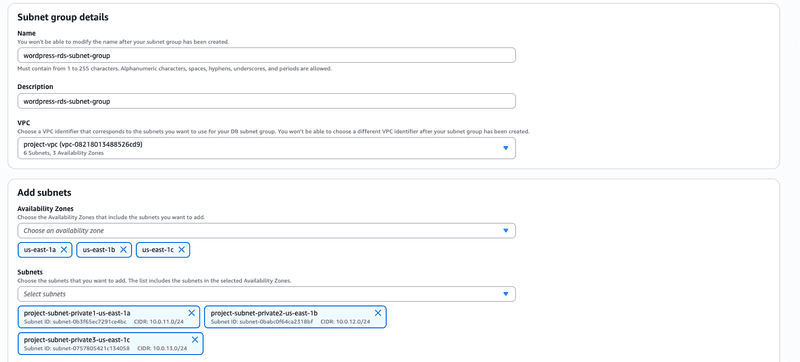The image size is (800, 362).
Task: Click the VPC label
Action: tap(23, 123)
